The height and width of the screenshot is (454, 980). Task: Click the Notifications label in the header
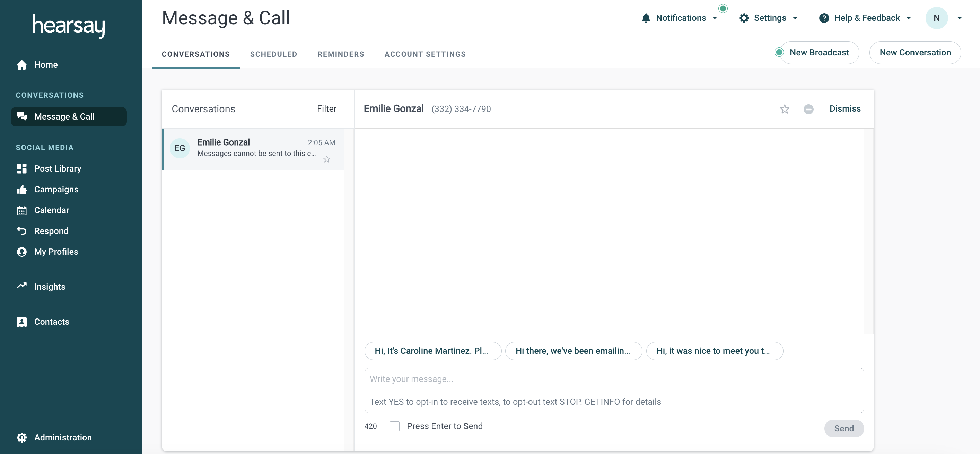[681, 18]
